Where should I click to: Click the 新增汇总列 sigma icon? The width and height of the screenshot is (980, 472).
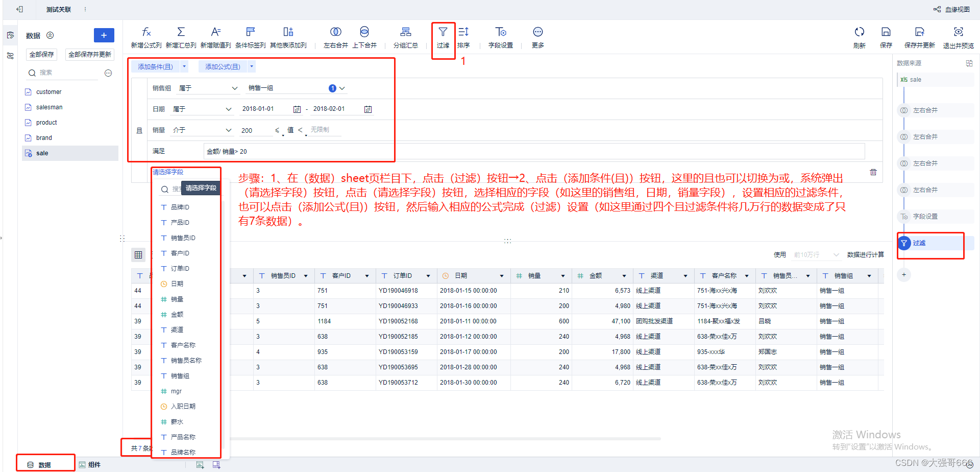(181, 32)
